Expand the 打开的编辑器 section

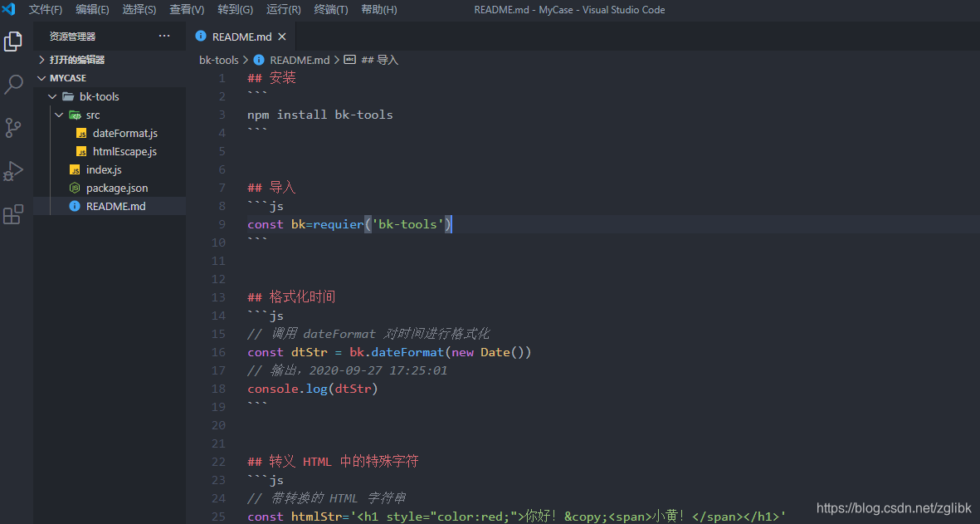pos(41,60)
